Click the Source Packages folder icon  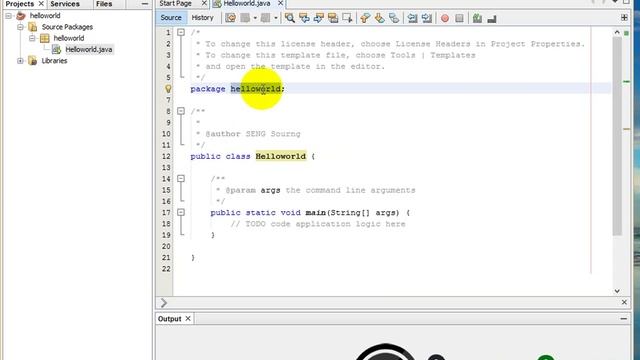coord(33,27)
